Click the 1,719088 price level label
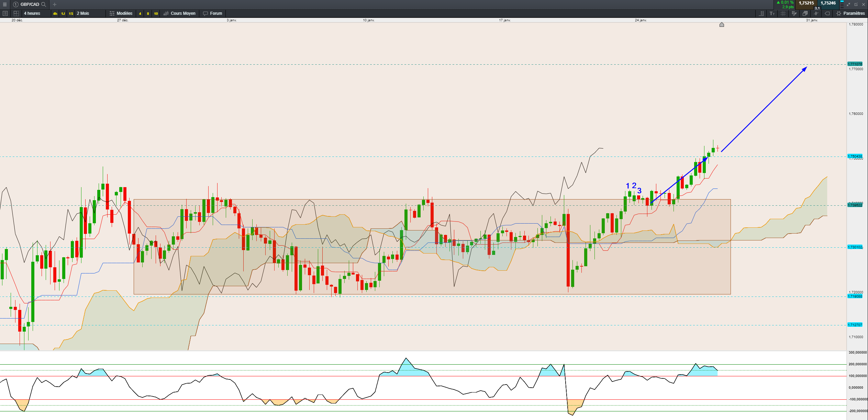The image size is (868, 420). coord(855,297)
